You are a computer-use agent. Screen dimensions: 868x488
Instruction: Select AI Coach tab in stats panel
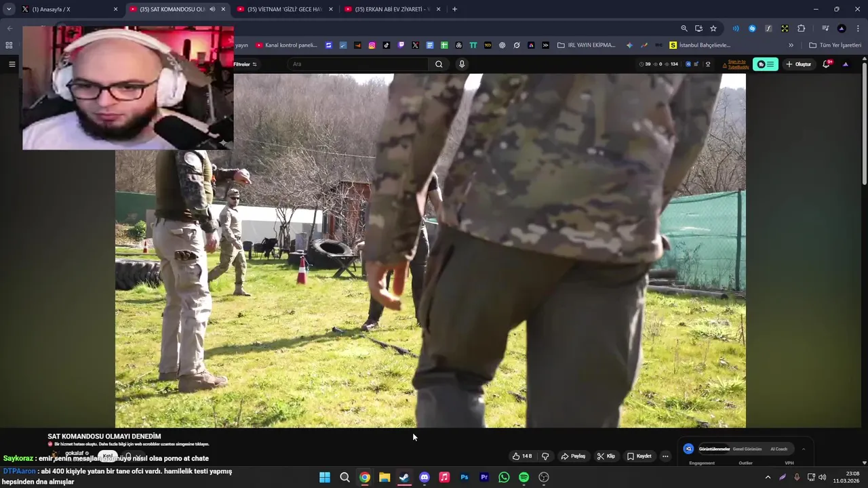[778, 449]
